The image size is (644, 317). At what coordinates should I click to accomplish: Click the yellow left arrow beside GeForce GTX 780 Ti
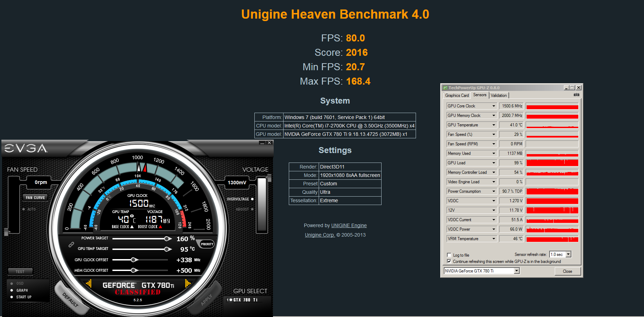click(89, 283)
